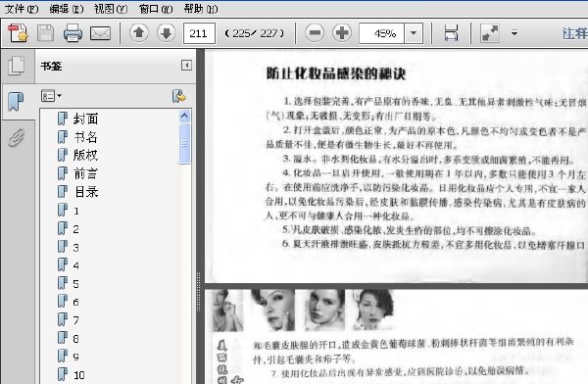This screenshot has height=384, width=588.
Task: Click the Create PDF toolbar icon
Action: (18, 33)
